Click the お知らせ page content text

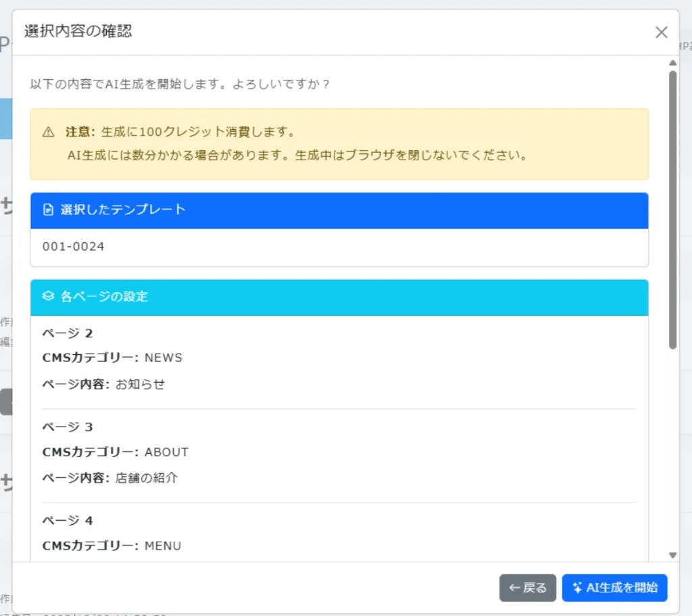pyautogui.click(x=140, y=384)
